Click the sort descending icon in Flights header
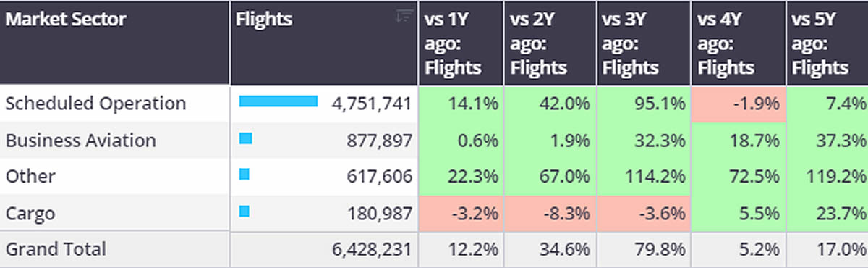 [x=404, y=16]
